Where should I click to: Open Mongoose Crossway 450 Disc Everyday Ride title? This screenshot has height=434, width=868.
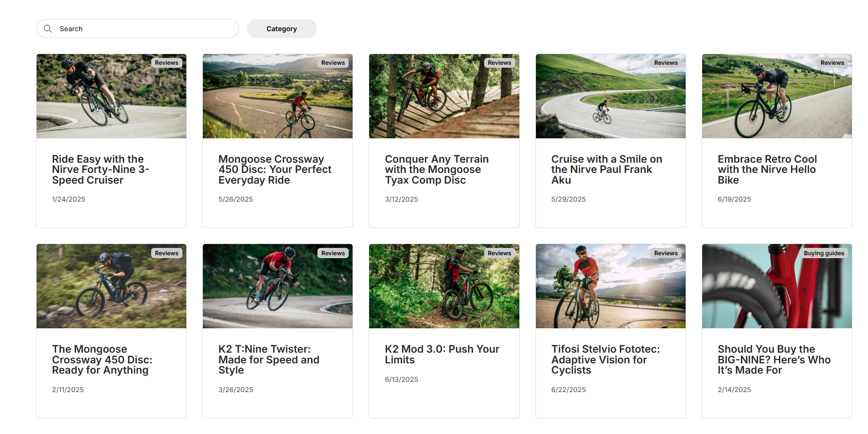(x=275, y=170)
